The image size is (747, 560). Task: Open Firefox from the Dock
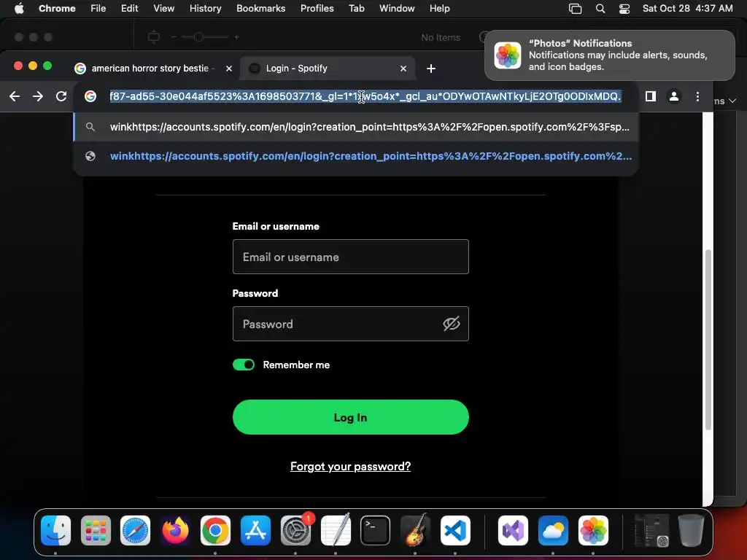coord(175,531)
